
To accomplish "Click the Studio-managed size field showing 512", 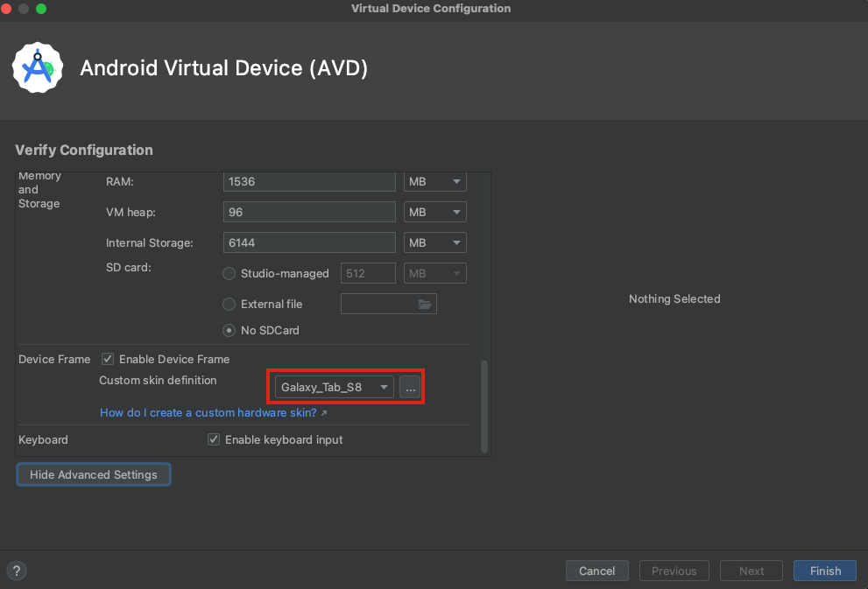I will pyautogui.click(x=368, y=273).
